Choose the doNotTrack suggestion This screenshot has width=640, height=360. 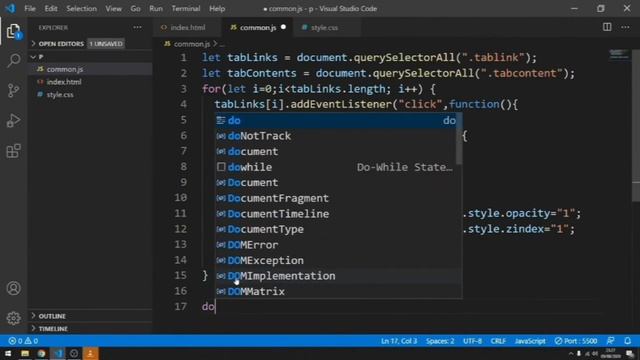click(x=336, y=136)
